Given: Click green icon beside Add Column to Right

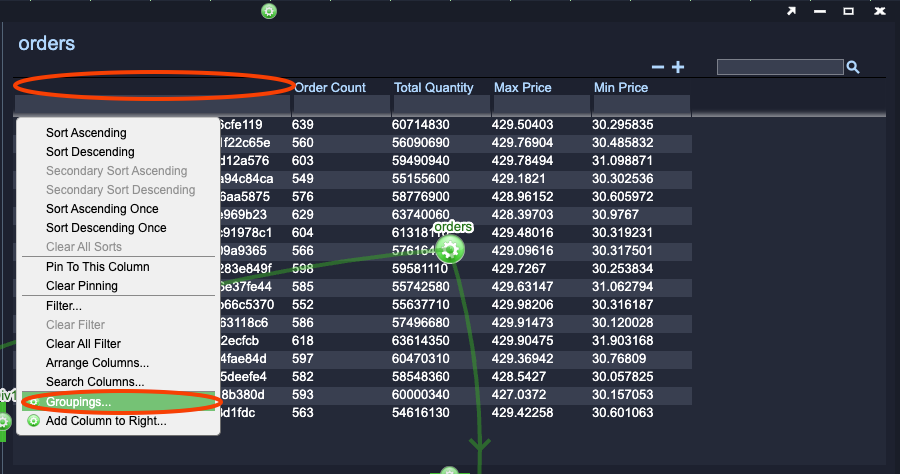Looking at the screenshot, I should pyautogui.click(x=34, y=421).
